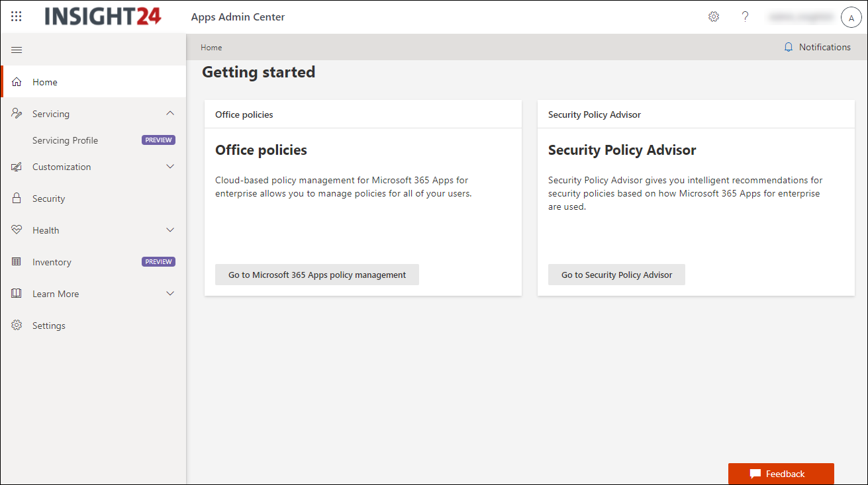This screenshot has width=868, height=485.
Task: Click the Home breadcrumb
Action: click(211, 48)
